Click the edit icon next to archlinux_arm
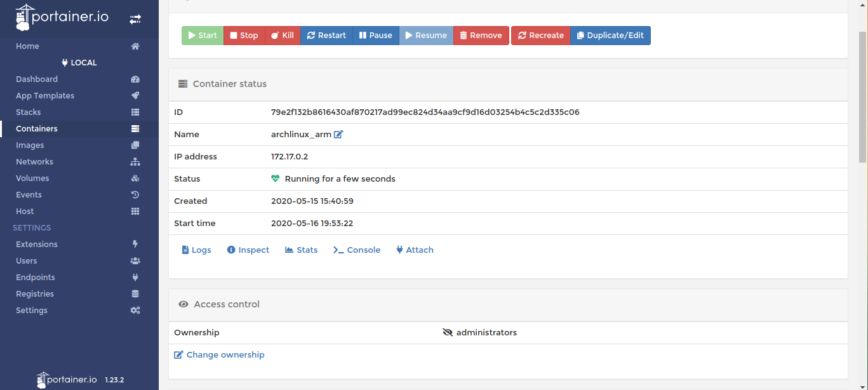 click(x=338, y=135)
